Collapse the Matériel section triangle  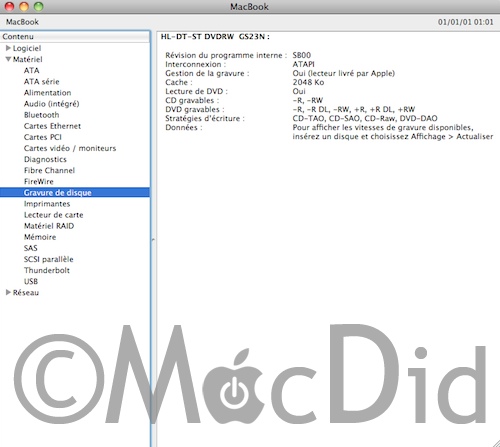click(x=8, y=59)
